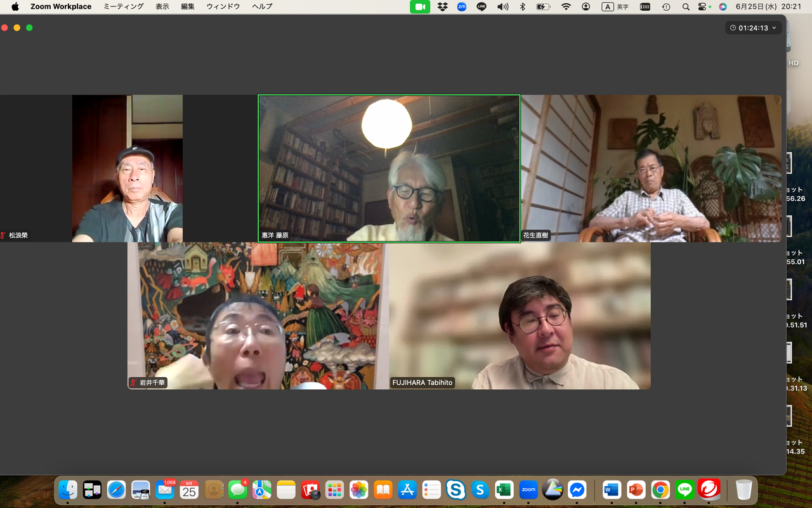Open Finder from the Dock
This screenshot has height=508, width=812.
tap(68, 490)
